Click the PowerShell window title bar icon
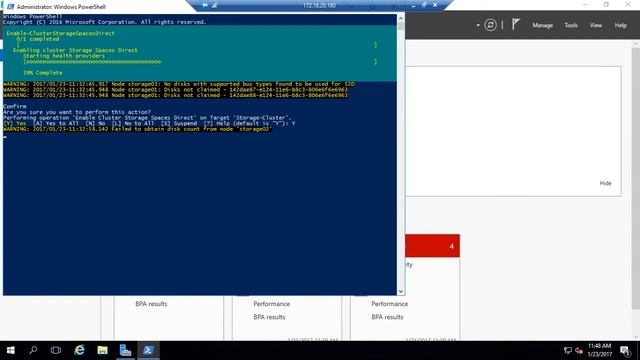The width and height of the screenshot is (640, 360). [10, 7]
